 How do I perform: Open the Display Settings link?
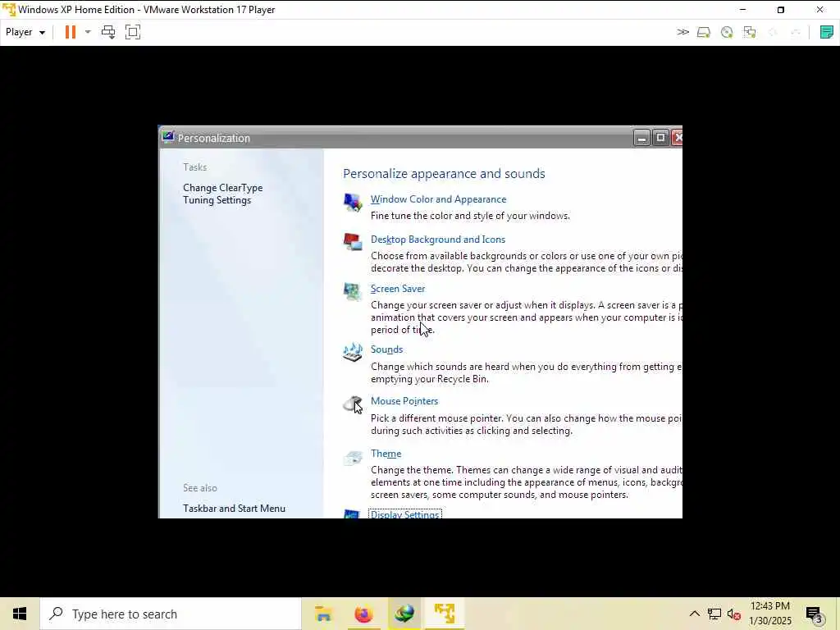tap(405, 514)
